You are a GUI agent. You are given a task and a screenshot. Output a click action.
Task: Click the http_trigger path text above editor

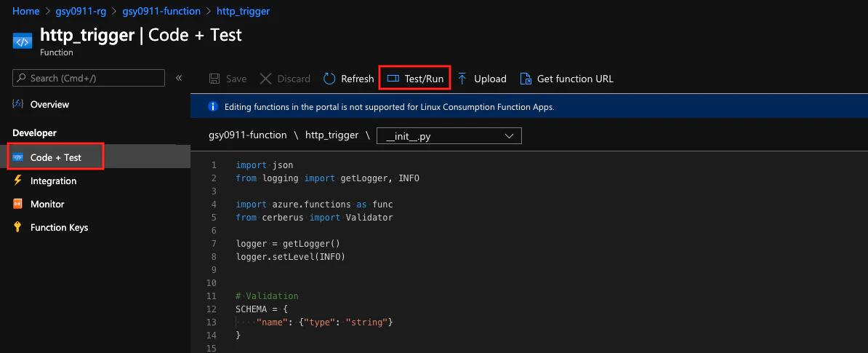(x=332, y=135)
